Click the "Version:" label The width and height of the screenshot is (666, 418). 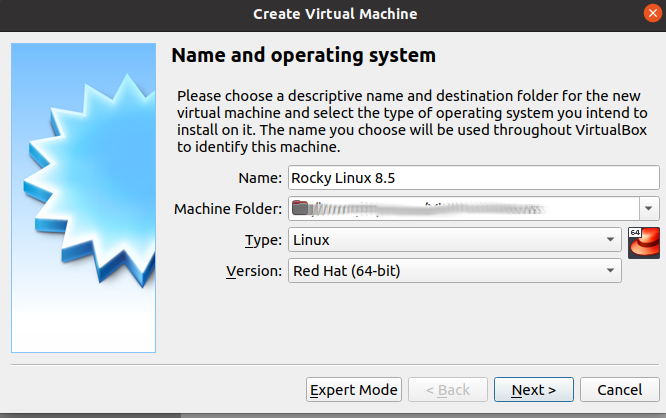(x=253, y=270)
